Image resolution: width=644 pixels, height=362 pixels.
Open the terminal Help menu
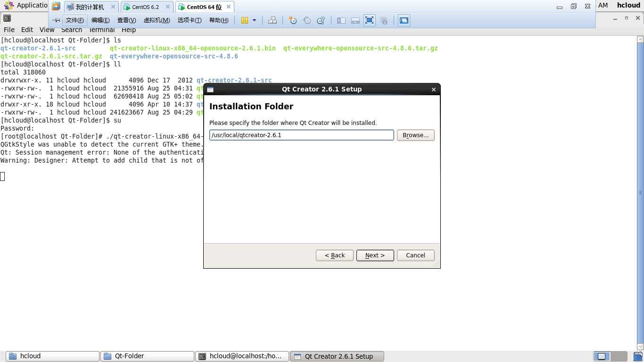[129, 30]
